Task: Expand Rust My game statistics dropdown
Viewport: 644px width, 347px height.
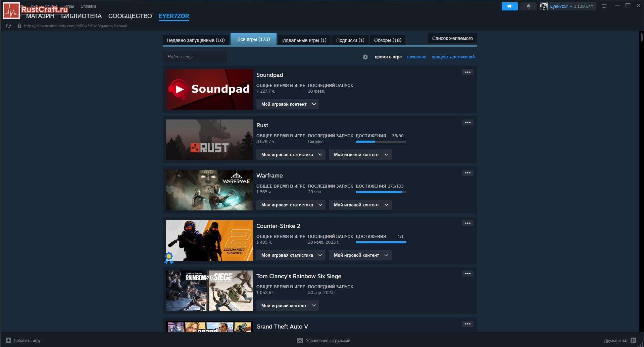Action: [x=291, y=154]
